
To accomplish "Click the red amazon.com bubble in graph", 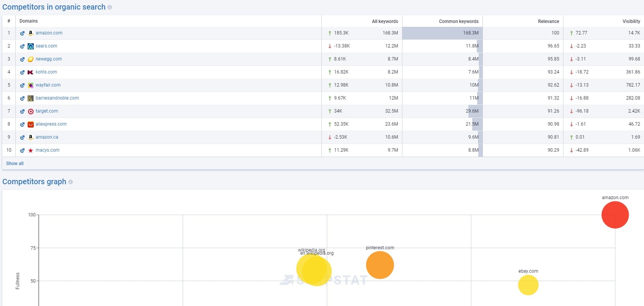I will pyautogui.click(x=615, y=215).
